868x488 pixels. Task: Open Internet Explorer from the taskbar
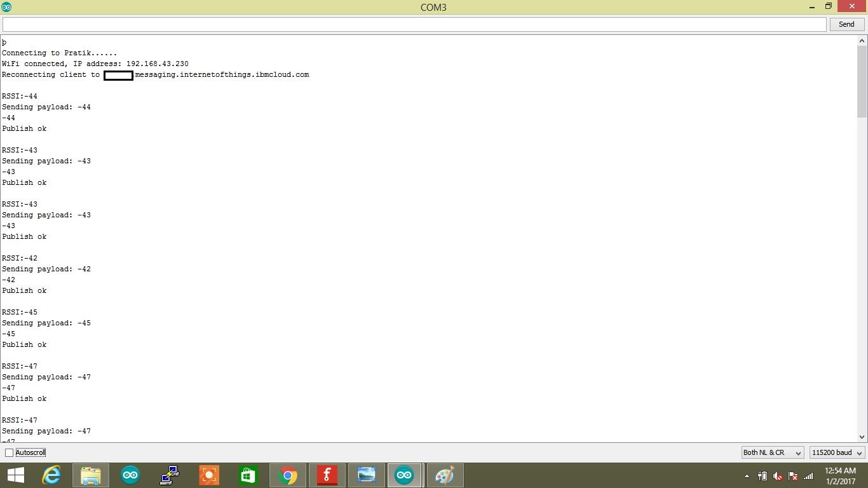pos(51,475)
